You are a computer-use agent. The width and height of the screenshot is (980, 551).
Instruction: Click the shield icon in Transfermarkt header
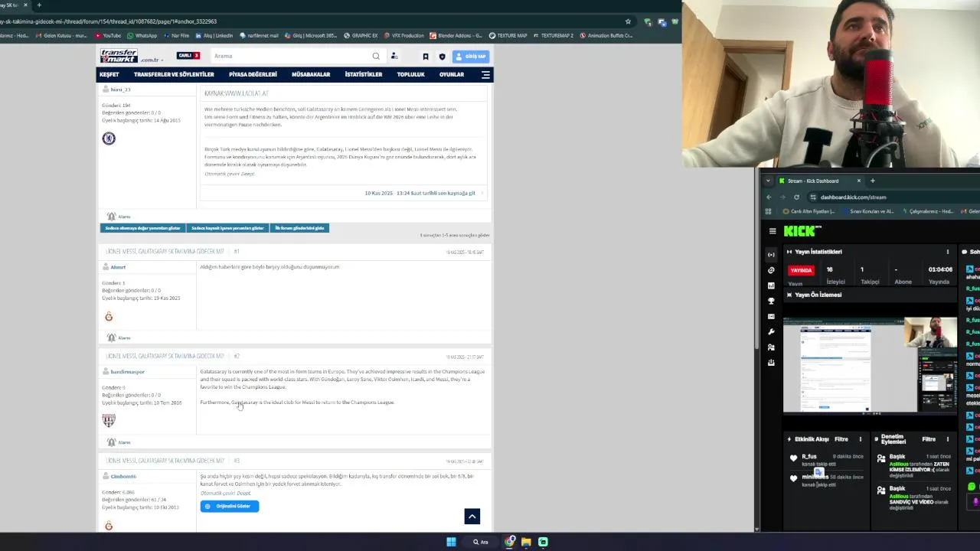[x=442, y=56]
